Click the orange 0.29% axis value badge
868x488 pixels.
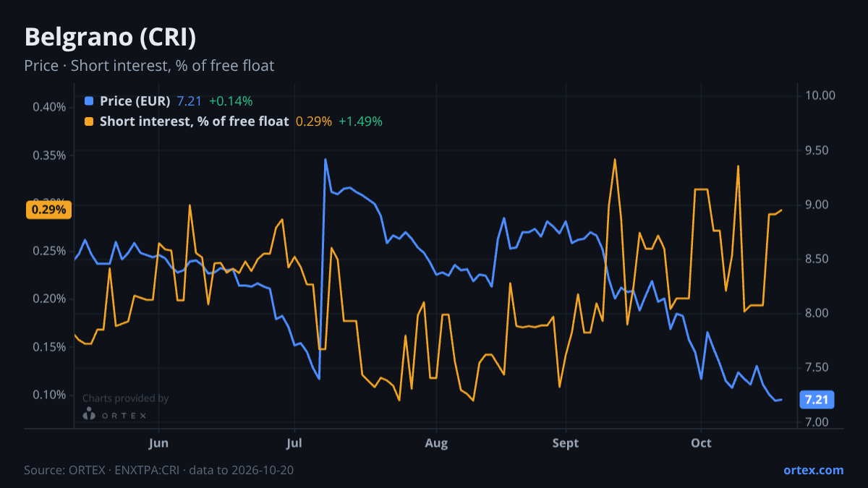tap(50, 210)
